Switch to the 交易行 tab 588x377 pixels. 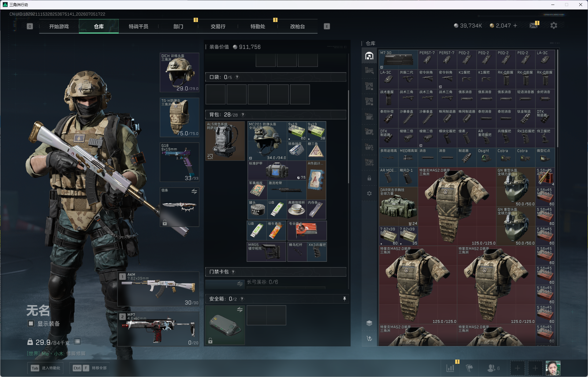(x=218, y=26)
